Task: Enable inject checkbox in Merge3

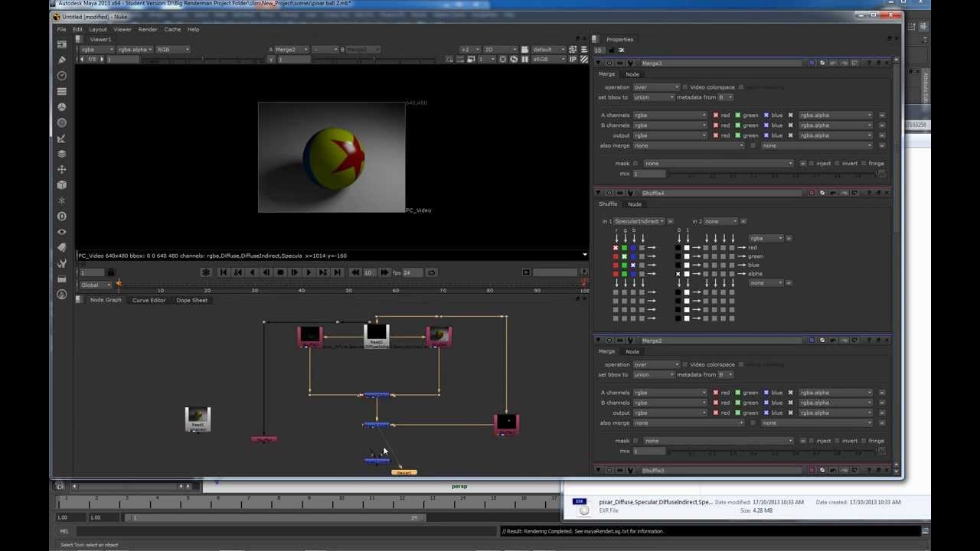Action: tap(812, 163)
